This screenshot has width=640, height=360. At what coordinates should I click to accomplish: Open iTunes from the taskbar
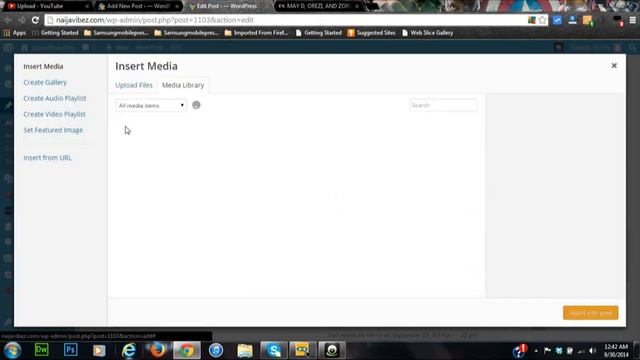216,350
